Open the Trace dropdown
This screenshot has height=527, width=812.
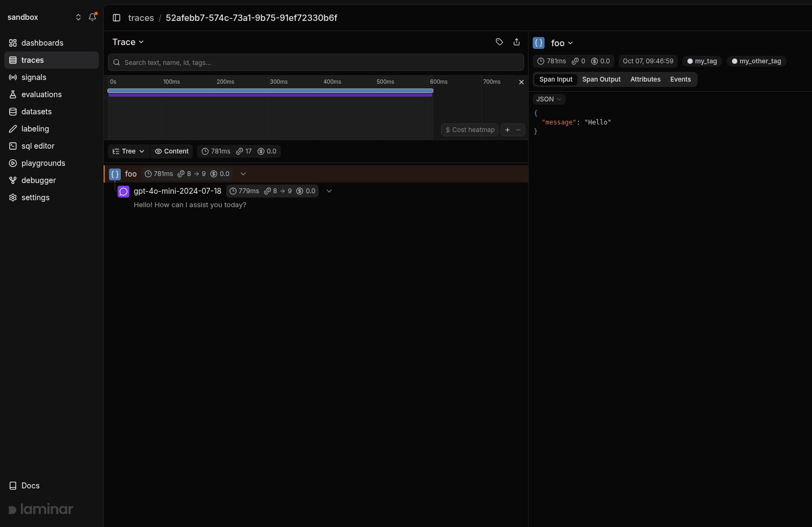pos(128,42)
